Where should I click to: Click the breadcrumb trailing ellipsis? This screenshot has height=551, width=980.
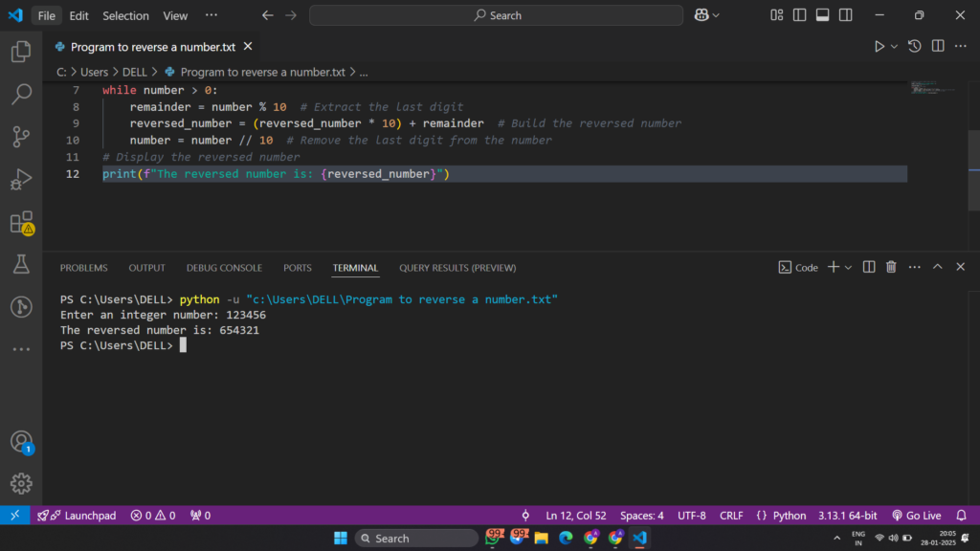(x=364, y=73)
